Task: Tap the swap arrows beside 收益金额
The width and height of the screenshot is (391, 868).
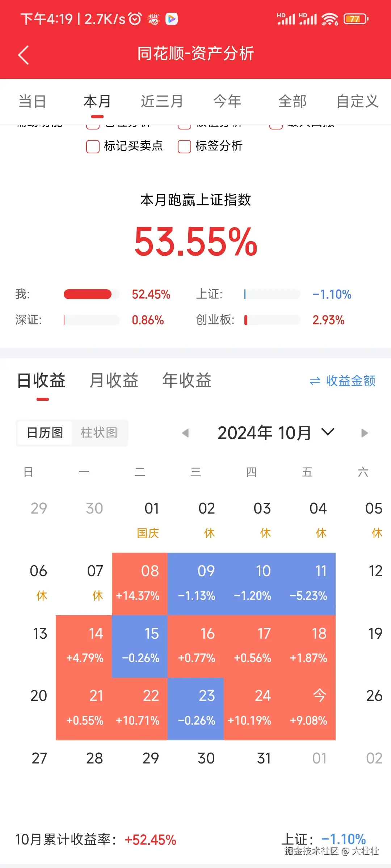Action: [315, 381]
